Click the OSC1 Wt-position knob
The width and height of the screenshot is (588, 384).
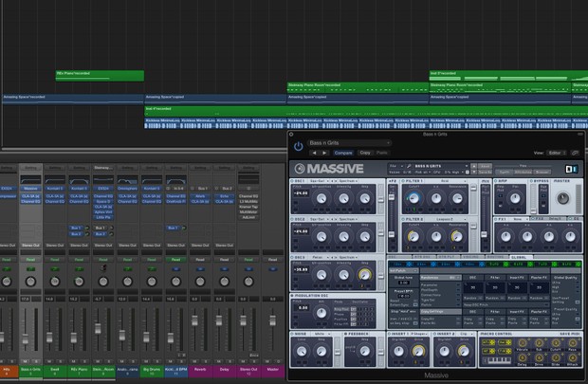pos(322,198)
